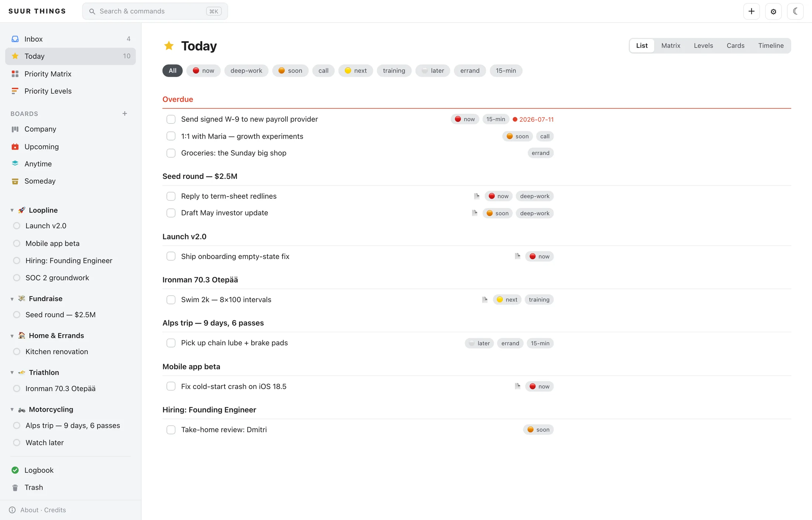Check off Draft May investor update
812x520 pixels.
pyautogui.click(x=171, y=213)
